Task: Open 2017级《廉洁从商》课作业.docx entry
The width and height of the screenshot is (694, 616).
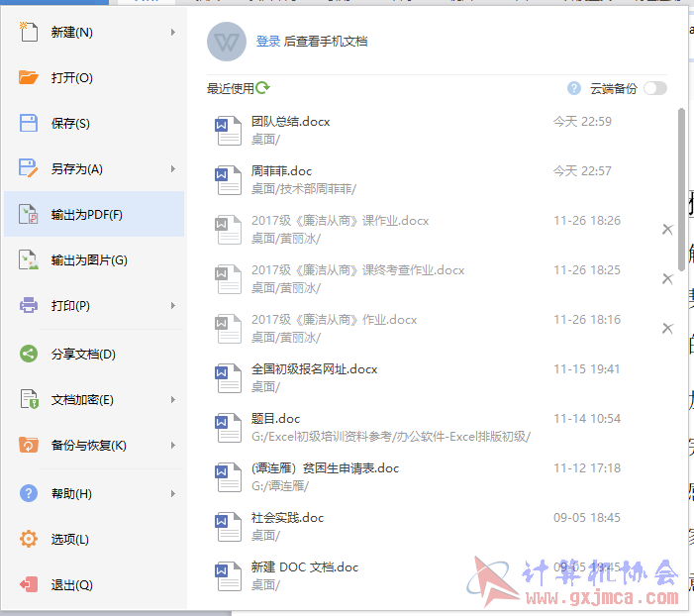Action: (441, 230)
